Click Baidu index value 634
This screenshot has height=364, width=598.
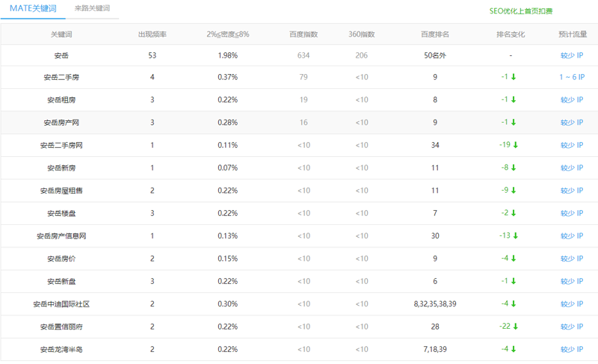[x=303, y=55]
